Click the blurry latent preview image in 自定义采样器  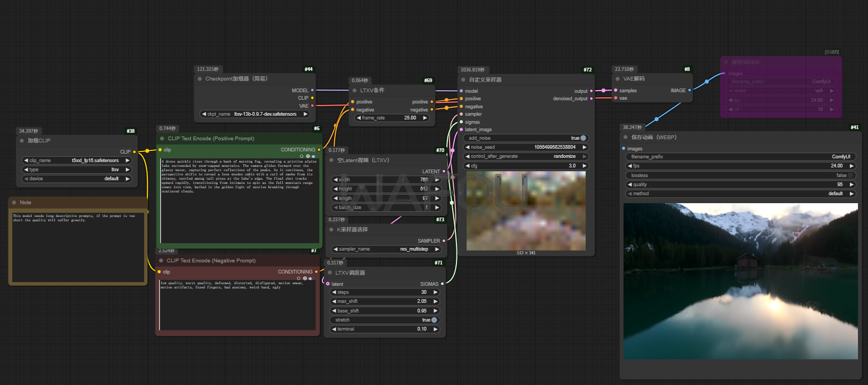point(526,211)
